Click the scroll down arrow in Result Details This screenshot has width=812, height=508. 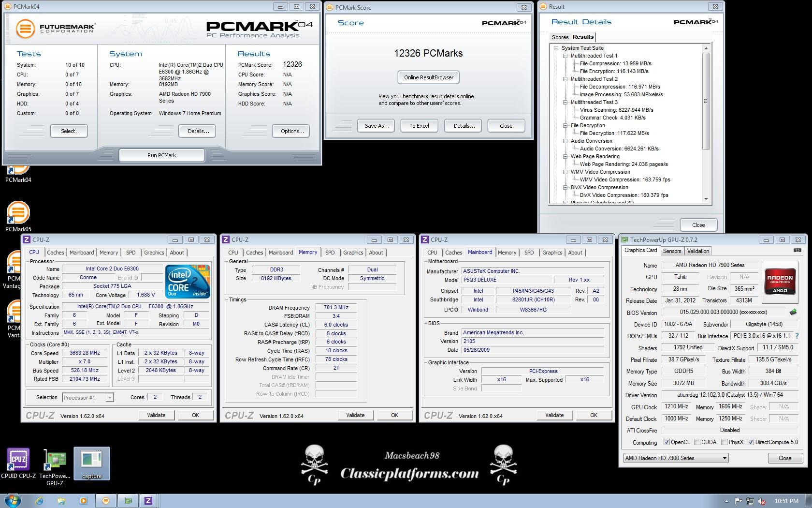tap(706, 199)
